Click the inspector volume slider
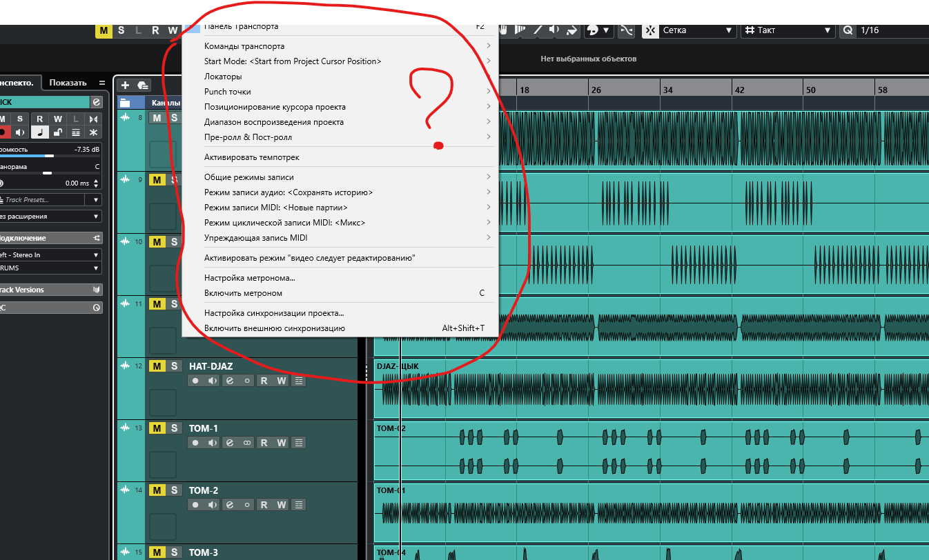Viewport: 929px width, 560px height. click(x=50, y=156)
